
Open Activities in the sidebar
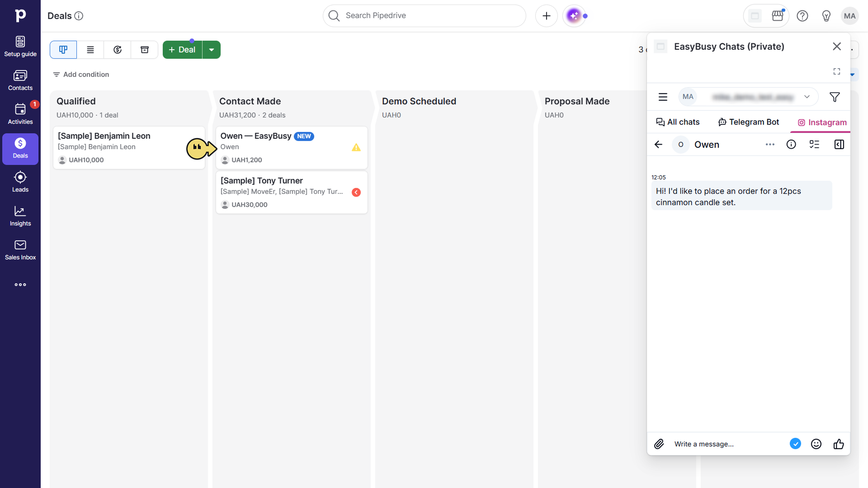point(20,114)
